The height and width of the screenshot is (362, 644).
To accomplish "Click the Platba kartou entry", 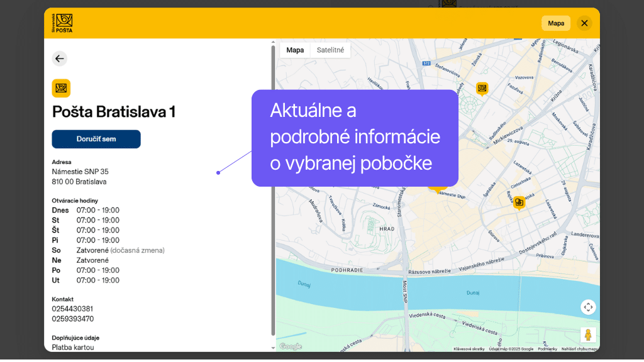I will 73,347.
